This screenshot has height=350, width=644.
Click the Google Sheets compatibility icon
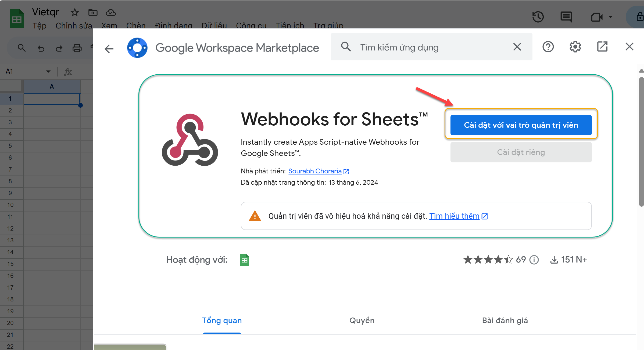coord(244,260)
